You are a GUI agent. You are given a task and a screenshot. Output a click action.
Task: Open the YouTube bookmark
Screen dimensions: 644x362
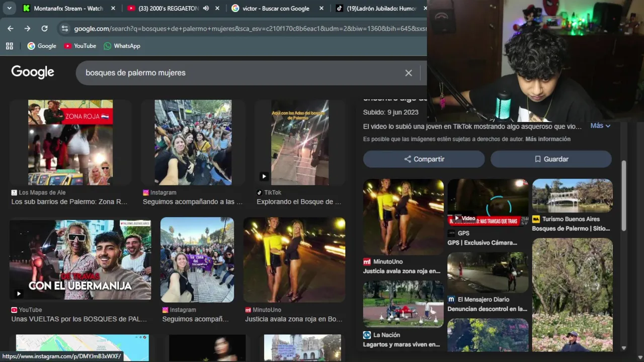coord(80,46)
